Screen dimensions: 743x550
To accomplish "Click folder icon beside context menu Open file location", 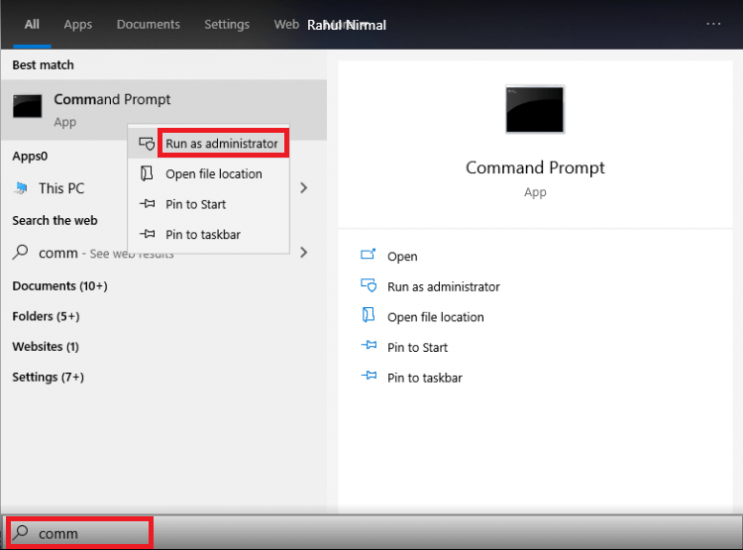I will tap(147, 173).
